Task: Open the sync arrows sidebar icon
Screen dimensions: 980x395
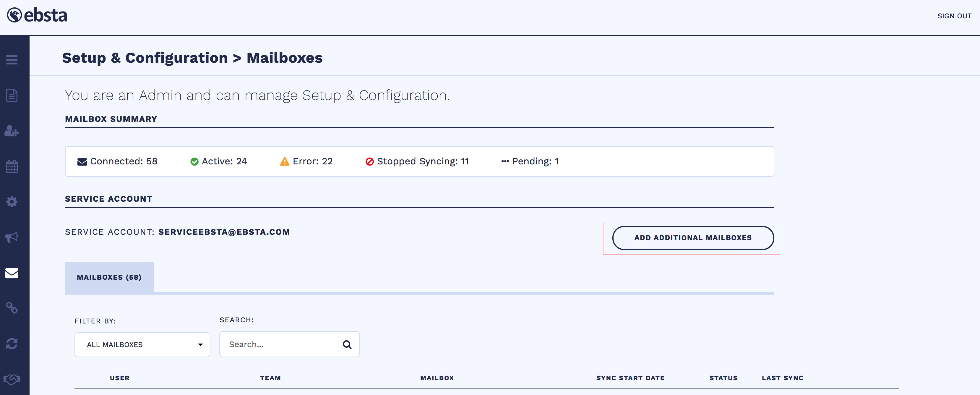Action: click(12, 344)
